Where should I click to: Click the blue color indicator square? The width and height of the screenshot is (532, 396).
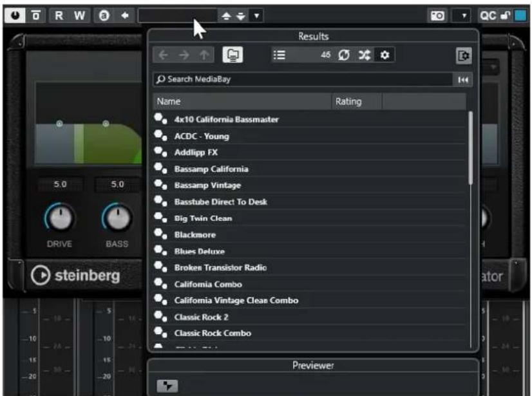(x=520, y=15)
